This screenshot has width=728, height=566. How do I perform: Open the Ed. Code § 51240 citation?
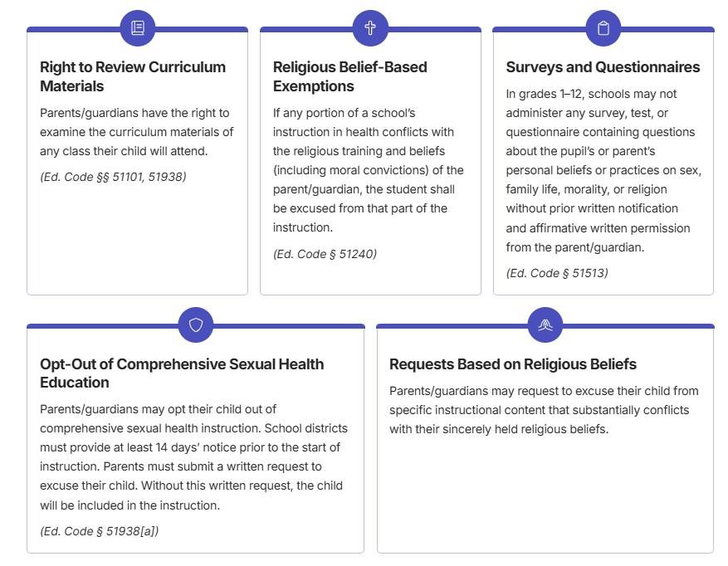coord(325,254)
